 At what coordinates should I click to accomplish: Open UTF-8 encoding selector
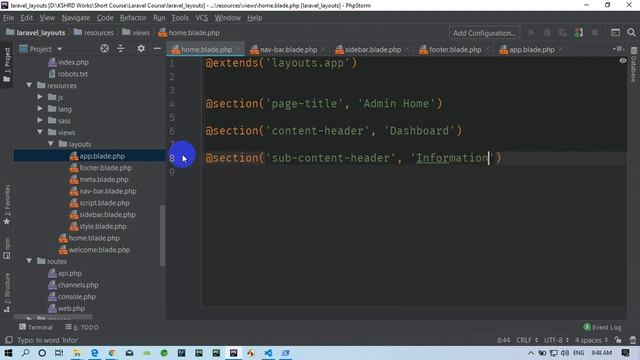coord(556,340)
